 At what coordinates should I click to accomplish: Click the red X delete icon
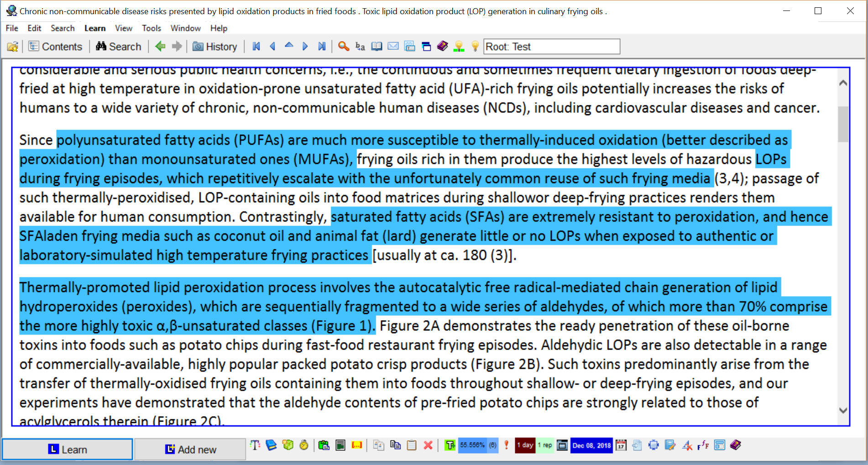tap(428, 445)
